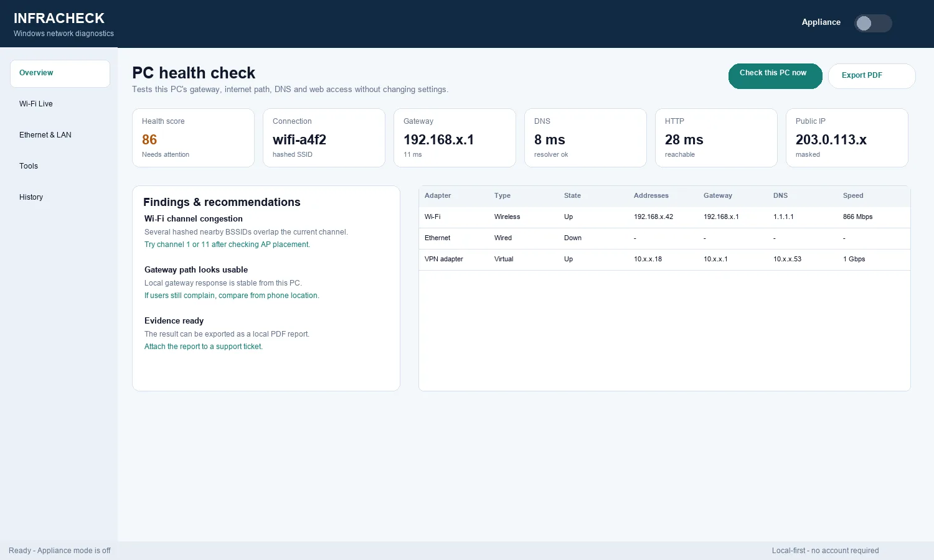Select the VPN adapter row name
934x560 pixels.
(444, 259)
